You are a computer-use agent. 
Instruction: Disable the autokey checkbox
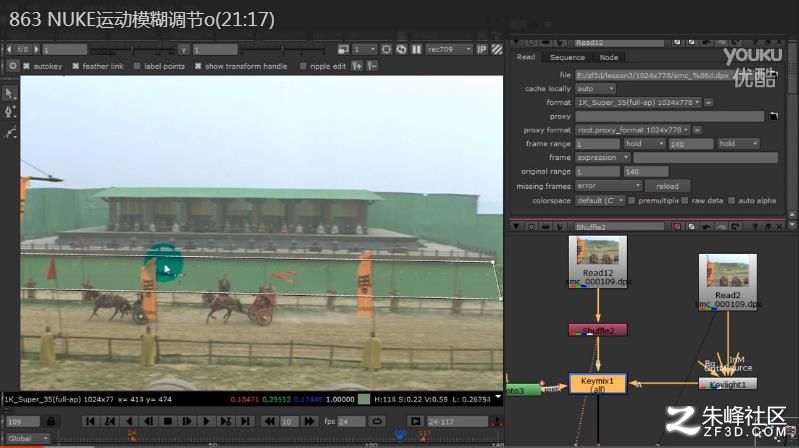click(26, 66)
